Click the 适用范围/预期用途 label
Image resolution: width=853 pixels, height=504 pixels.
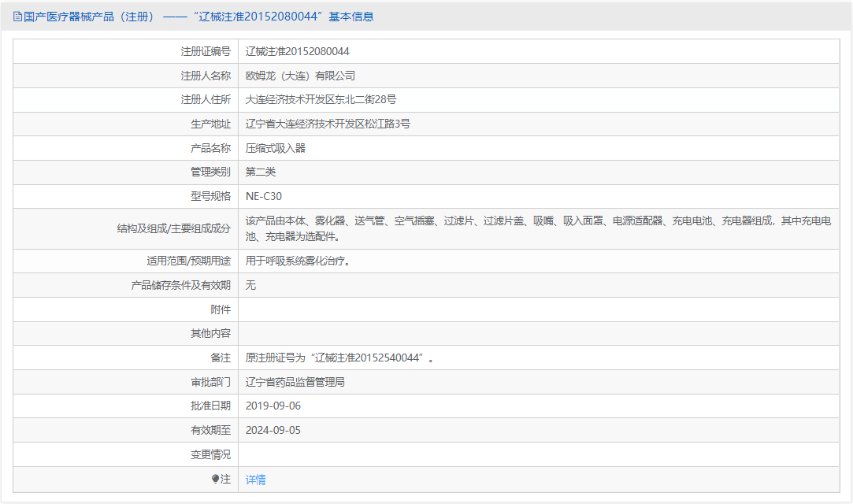click(188, 261)
